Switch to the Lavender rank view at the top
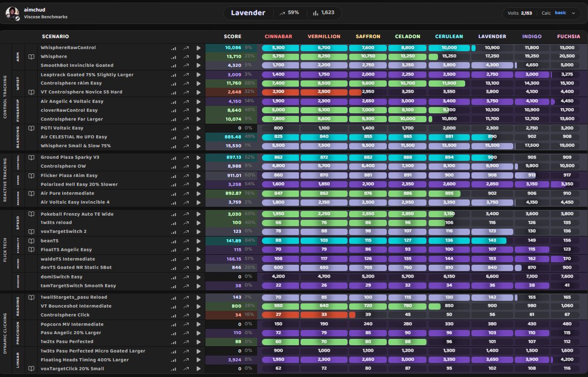Viewport: 588px width, 377px height. 248,13
